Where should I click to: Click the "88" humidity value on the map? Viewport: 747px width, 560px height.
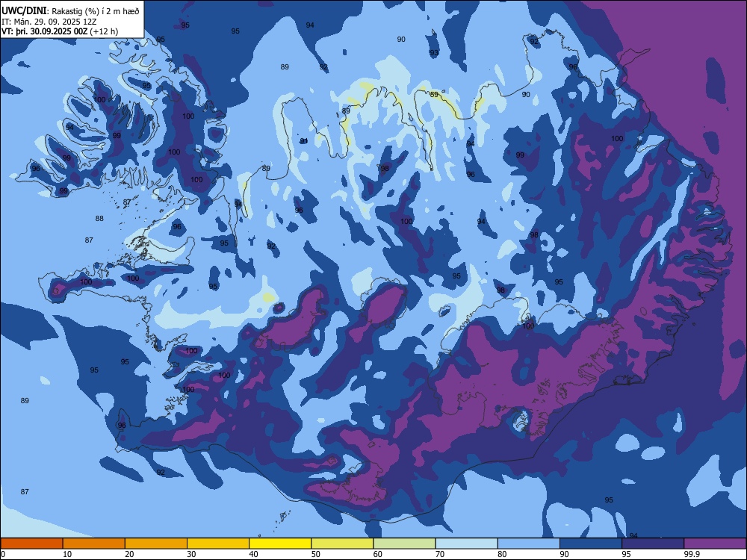click(x=99, y=219)
